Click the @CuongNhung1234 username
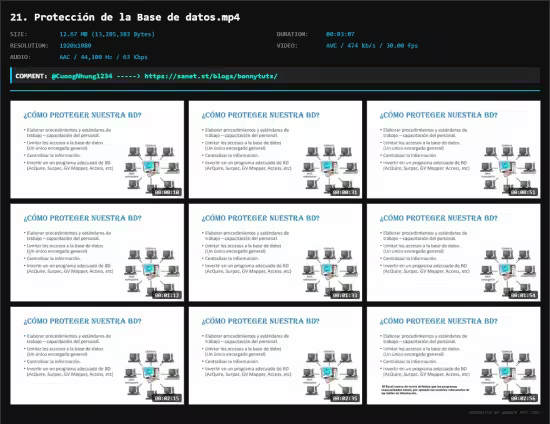Viewport: 550px width, 424px height. [82, 76]
